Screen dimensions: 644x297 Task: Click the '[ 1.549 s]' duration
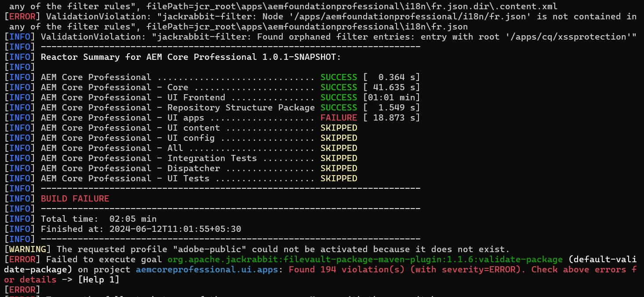pos(391,108)
